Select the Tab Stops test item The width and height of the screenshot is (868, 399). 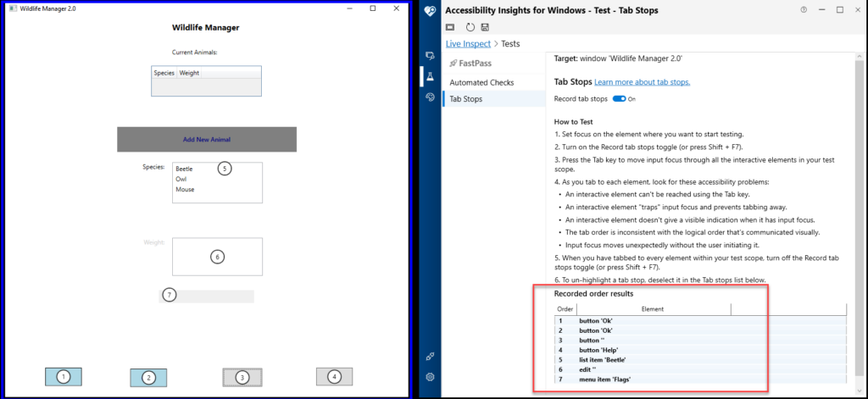coord(494,99)
